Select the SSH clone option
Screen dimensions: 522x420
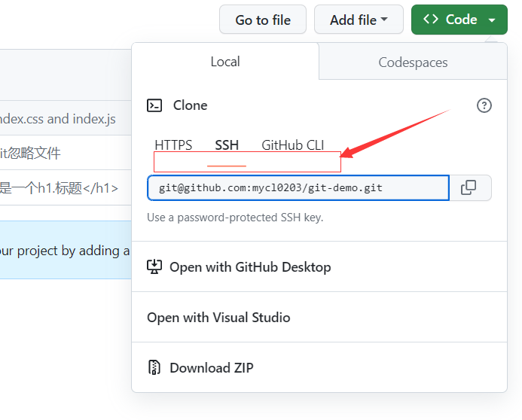[x=227, y=145]
